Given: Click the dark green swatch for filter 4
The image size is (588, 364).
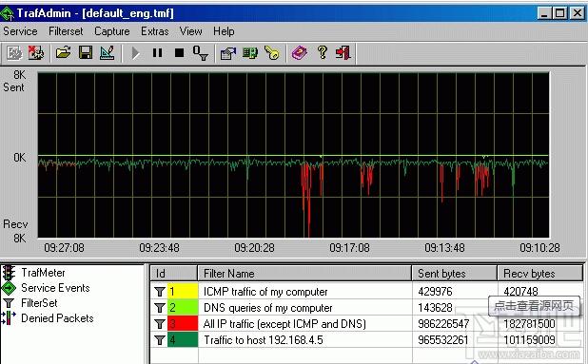Looking at the screenshot, I should tap(183, 339).
